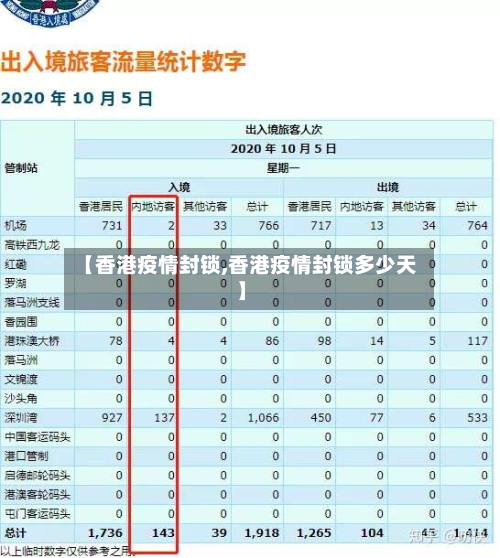Viewport: 500px width, 558px height.
Task: Select the 深圳湾 row label
Action: pos(21,418)
